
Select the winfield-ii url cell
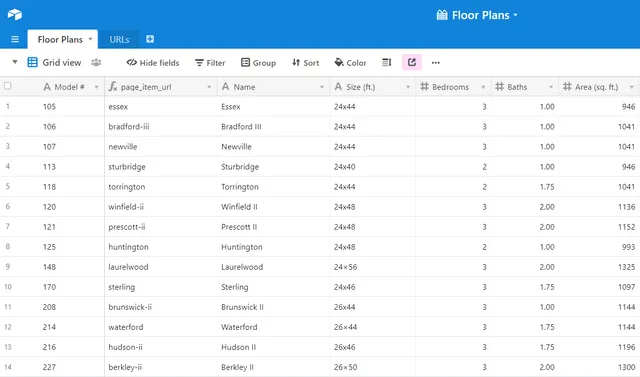click(x=161, y=206)
